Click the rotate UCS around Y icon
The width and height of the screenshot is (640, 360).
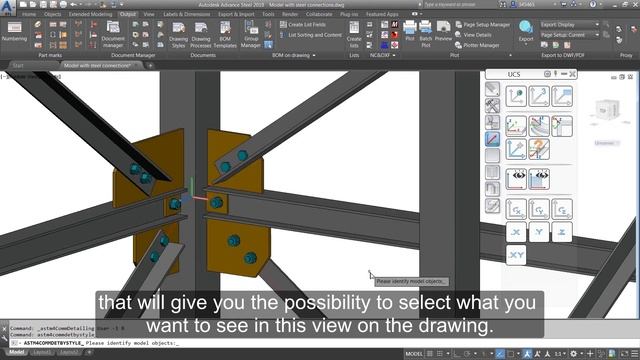click(539, 209)
